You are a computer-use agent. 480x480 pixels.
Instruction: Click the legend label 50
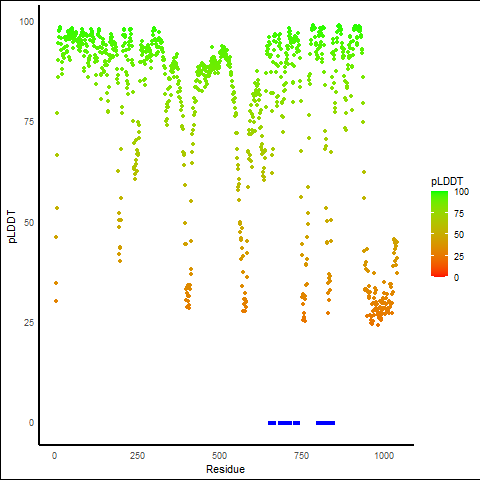pos(459,235)
